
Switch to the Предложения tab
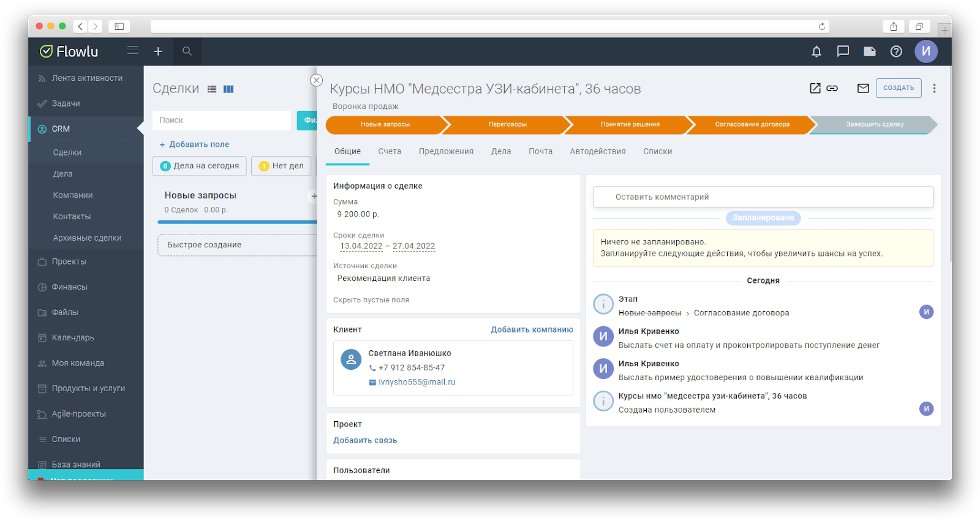[446, 151]
